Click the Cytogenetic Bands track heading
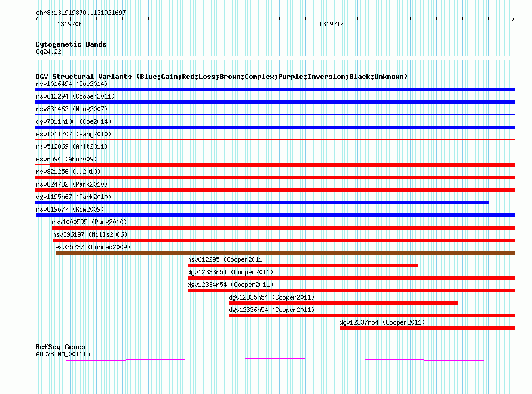532x394 pixels. pyautogui.click(x=71, y=44)
